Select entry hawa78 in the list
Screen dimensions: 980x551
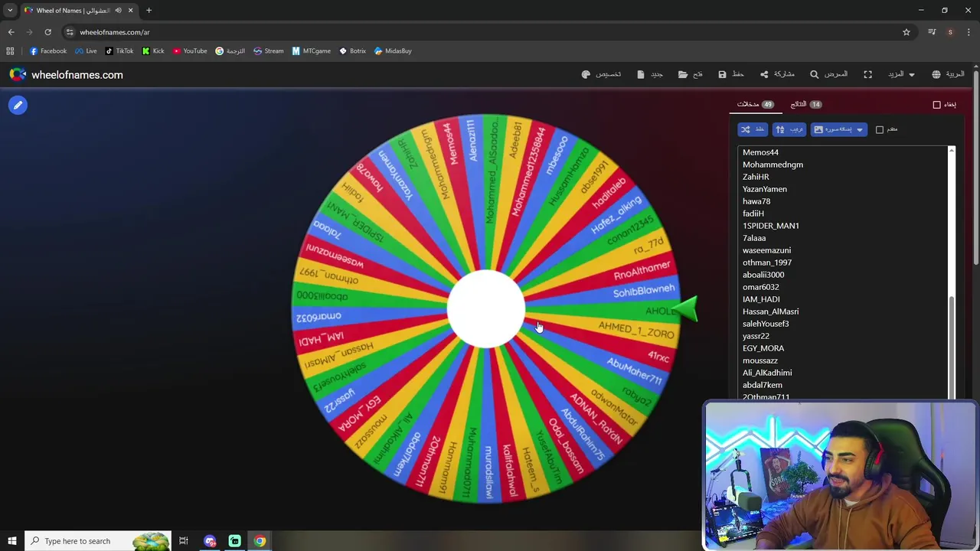coord(756,201)
